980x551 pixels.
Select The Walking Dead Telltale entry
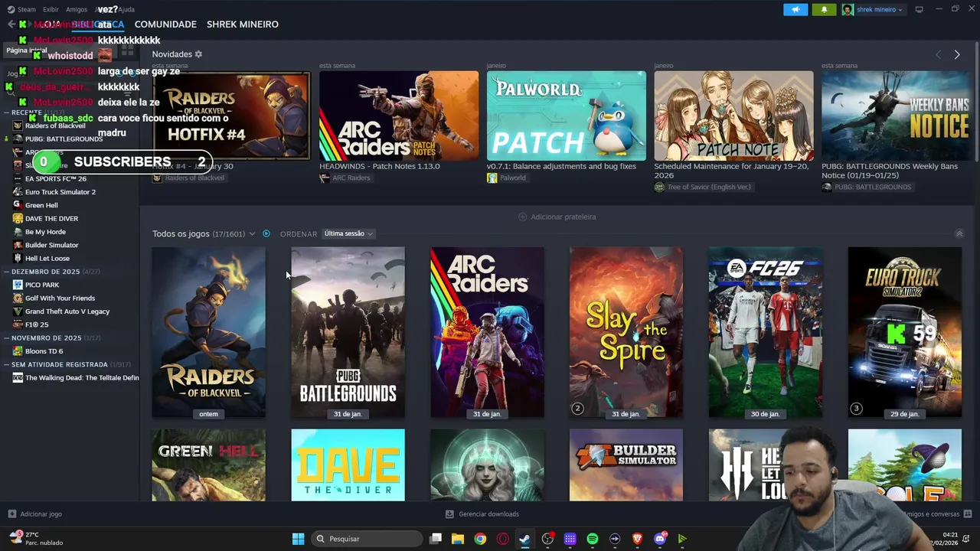[76, 378]
